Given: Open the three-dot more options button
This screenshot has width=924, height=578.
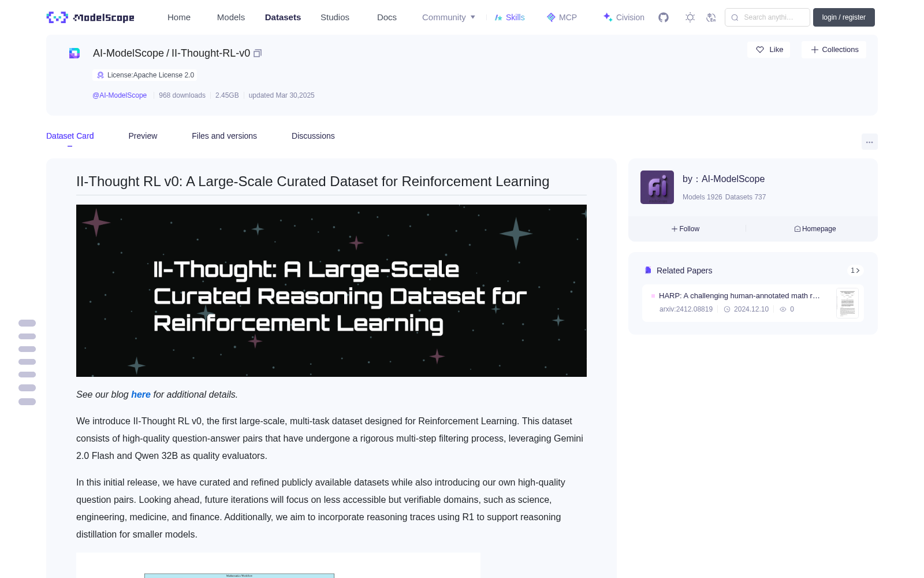Looking at the screenshot, I should click(x=870, y=142).
